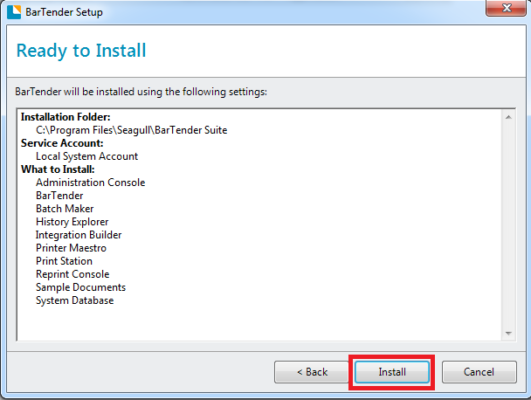Click the Install button
This screenshot has height=400, width=531.
coord(392,372)
